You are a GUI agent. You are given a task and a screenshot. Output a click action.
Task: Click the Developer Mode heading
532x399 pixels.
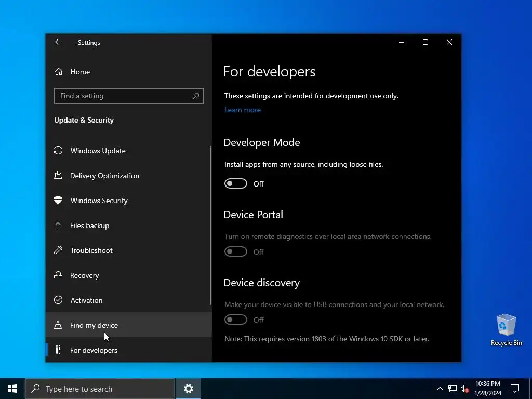pos(262,142)
